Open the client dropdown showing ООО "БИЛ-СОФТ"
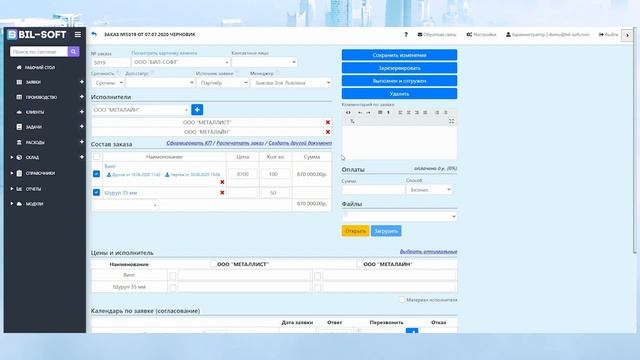Image resolution: width=640 pixels, height=360 pixels. coord(180,62)
